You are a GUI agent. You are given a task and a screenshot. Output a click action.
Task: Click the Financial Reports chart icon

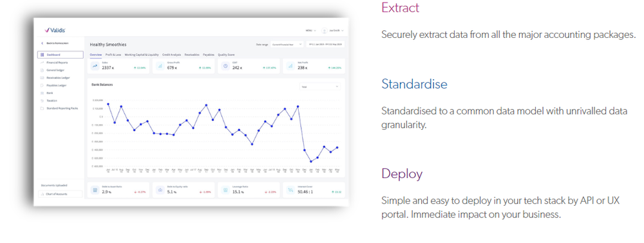[43, 63]
